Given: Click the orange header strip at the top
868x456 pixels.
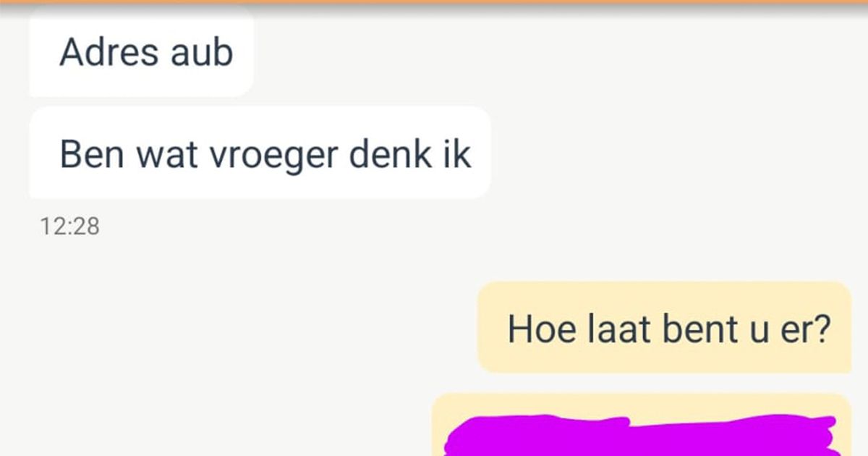Looking at the screenshot, I should [434, 2].
